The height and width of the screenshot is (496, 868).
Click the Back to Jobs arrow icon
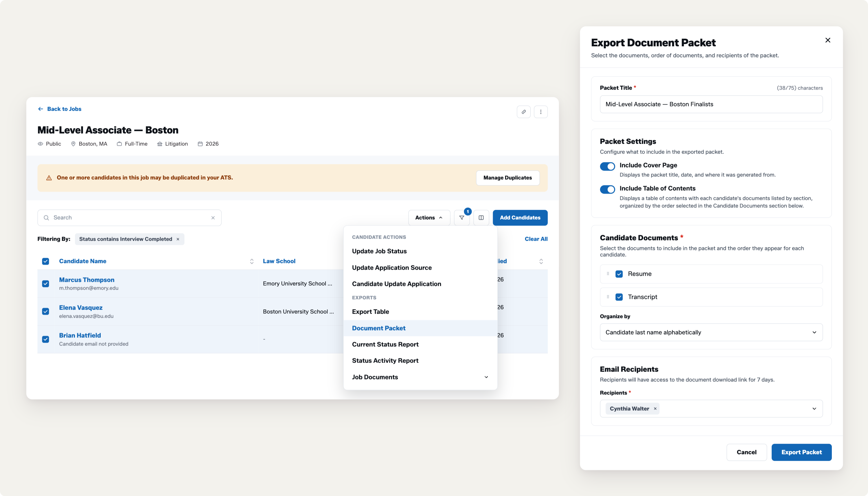[x=41, y=109]
